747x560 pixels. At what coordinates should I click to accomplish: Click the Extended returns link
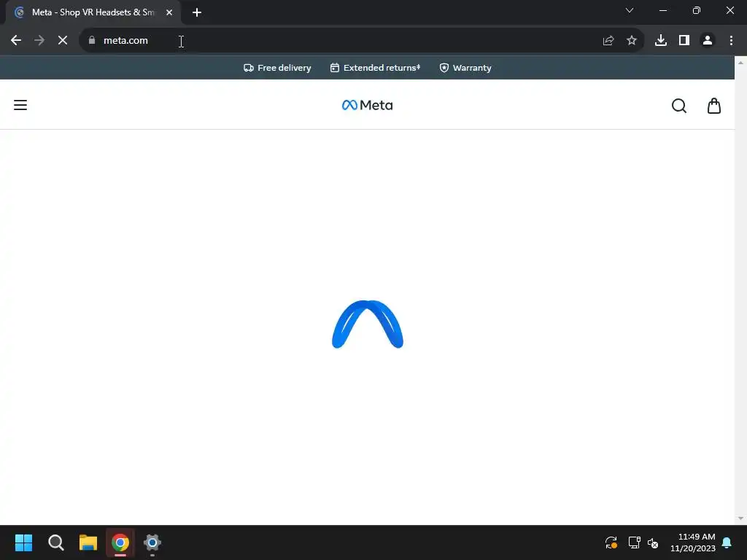376,68
